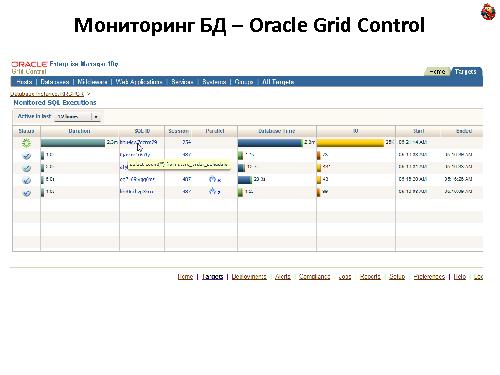Click the SQL ID link in the session 407 row
This screenshot has height=375, width=500.
(x=137, y=179)
